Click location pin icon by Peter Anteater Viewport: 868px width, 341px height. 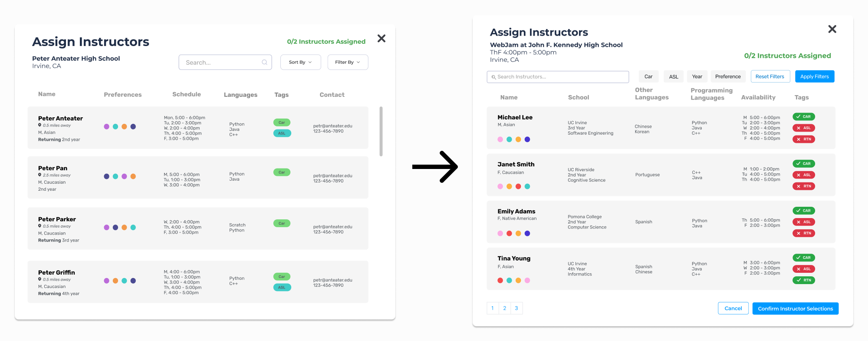tap(39, 125)
